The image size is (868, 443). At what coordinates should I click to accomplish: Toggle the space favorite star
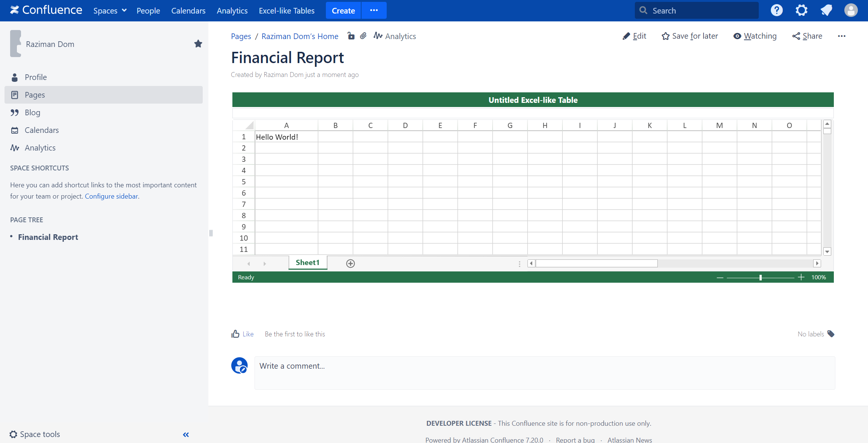[x=198, y=44]
